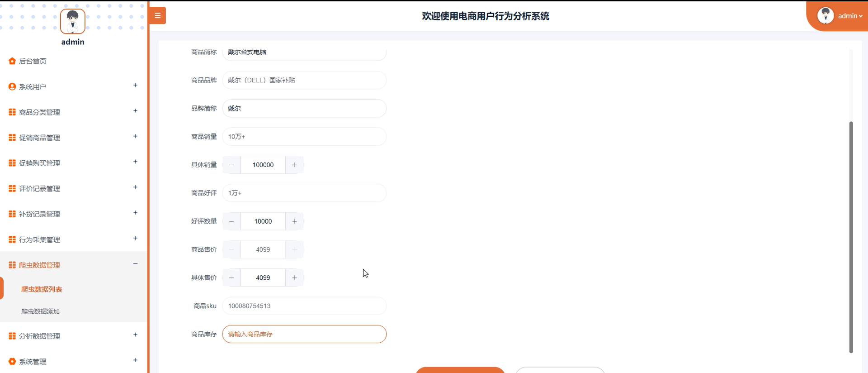
Task: Focus the 商品库存 input field
Action: [x=304, y=334]
